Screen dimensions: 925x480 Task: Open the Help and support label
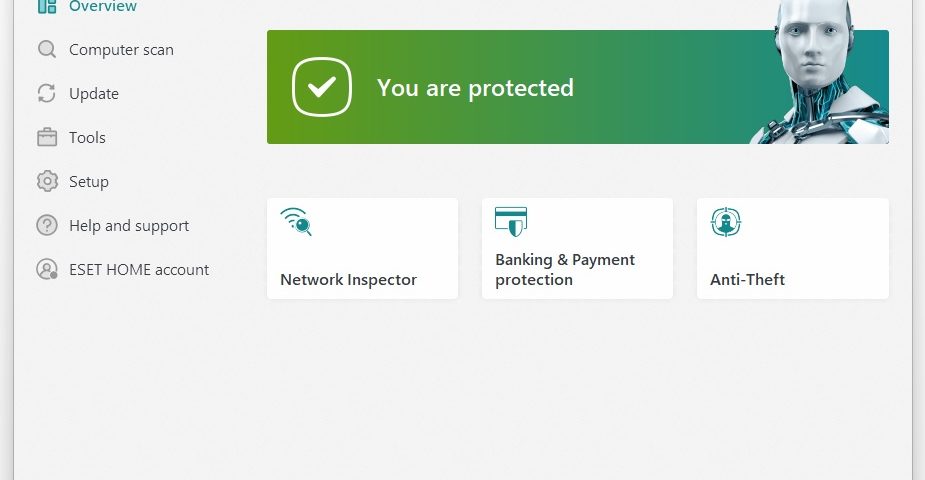coord(129,226)
